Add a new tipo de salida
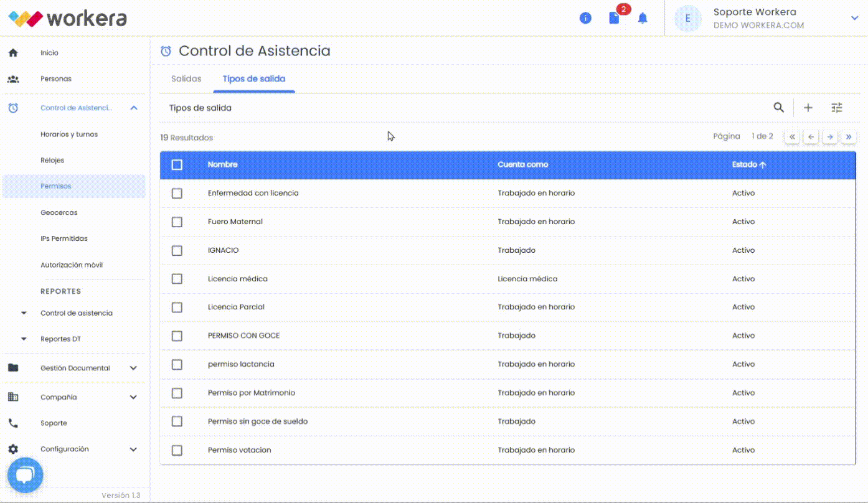Screen dimensions: 868x503 pyautogui.click(x=808, y=108)
